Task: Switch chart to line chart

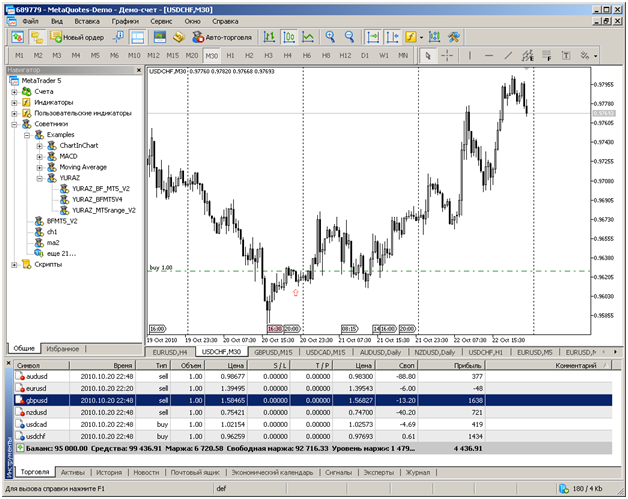Action: [308, 37]
